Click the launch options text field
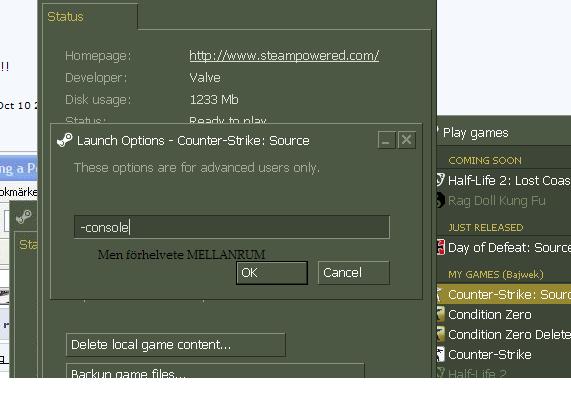The image size is (571, 411). 232,227
